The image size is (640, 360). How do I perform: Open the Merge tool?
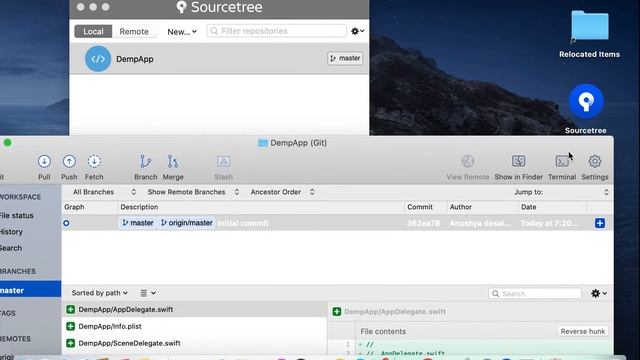(x=173, y=162)
